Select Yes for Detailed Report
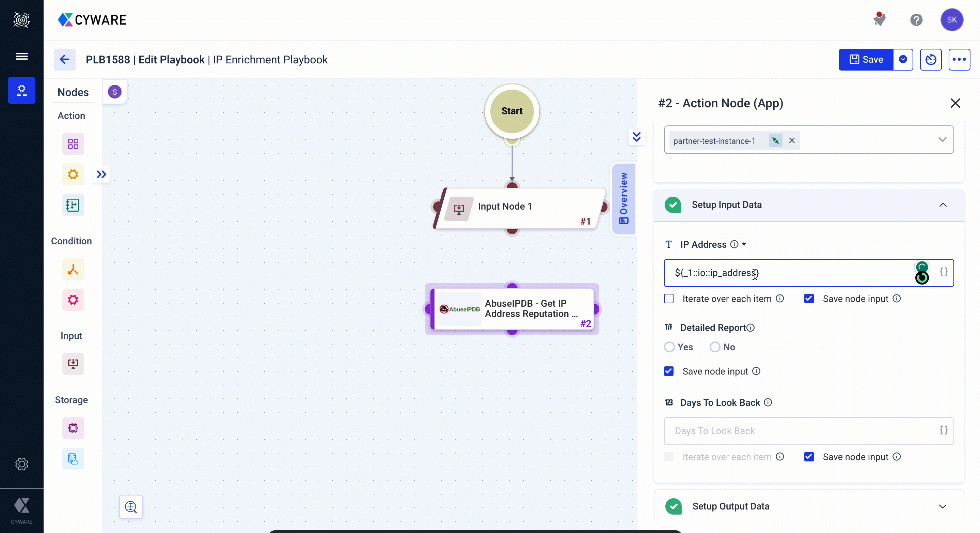980x533 pixels. point(669,347)
